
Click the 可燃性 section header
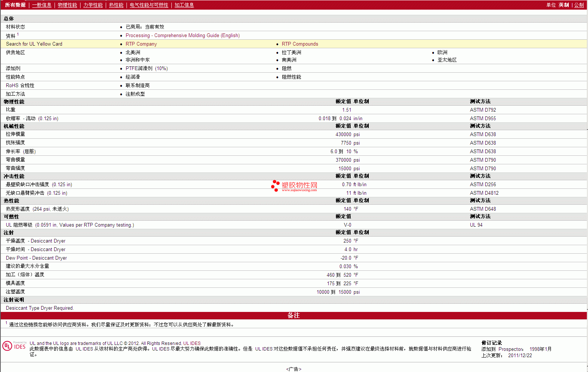pyautogui.click(x=11, y=217)
